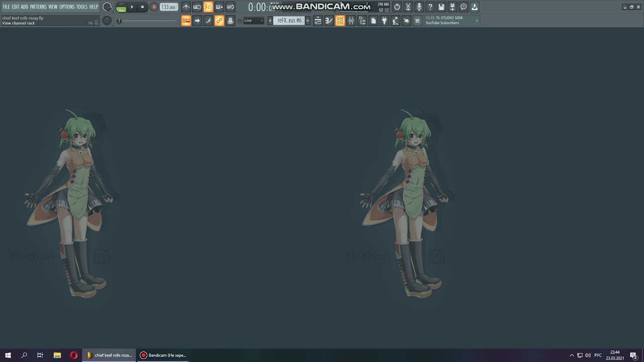Click the save new version icon

point(452,7)
